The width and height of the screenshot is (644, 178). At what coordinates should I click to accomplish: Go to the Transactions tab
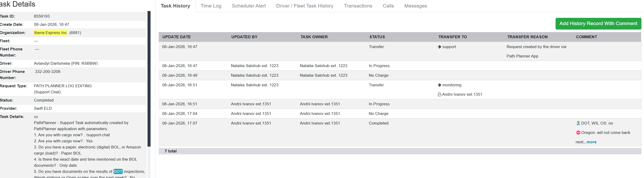tap(358, 6)
